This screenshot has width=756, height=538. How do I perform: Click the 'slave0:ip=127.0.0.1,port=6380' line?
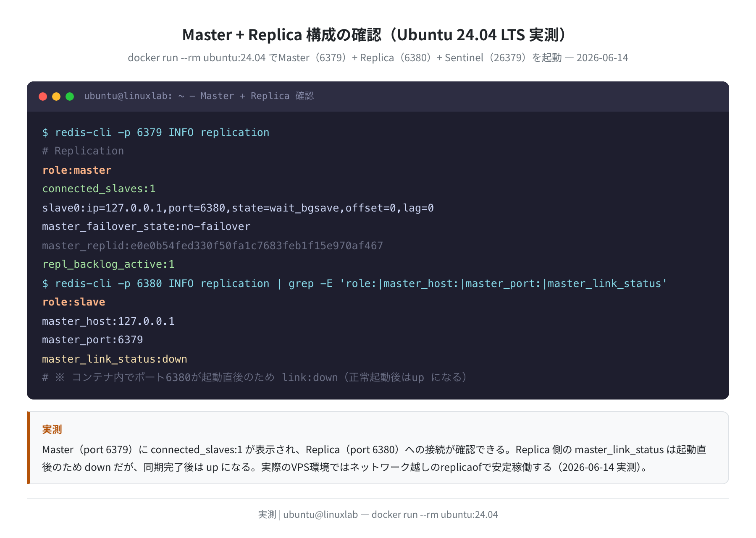238,208
